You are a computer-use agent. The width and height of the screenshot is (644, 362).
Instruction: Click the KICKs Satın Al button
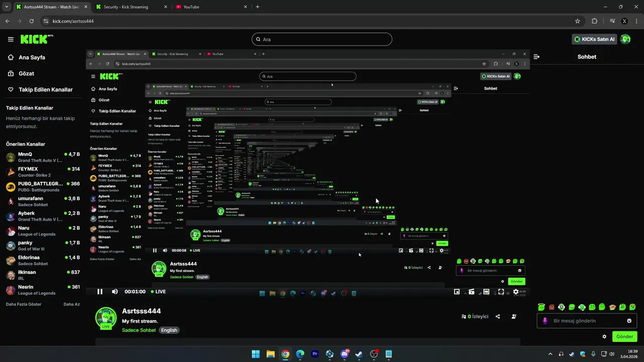coord(594,39)
